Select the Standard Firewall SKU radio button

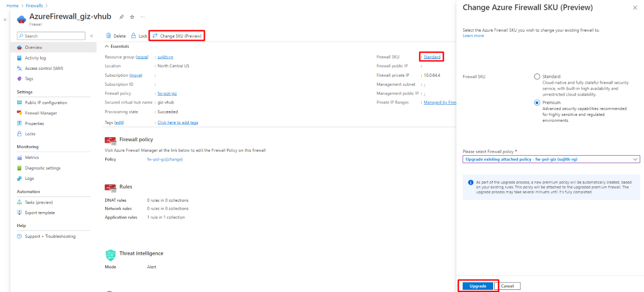(x=537, y=77)
